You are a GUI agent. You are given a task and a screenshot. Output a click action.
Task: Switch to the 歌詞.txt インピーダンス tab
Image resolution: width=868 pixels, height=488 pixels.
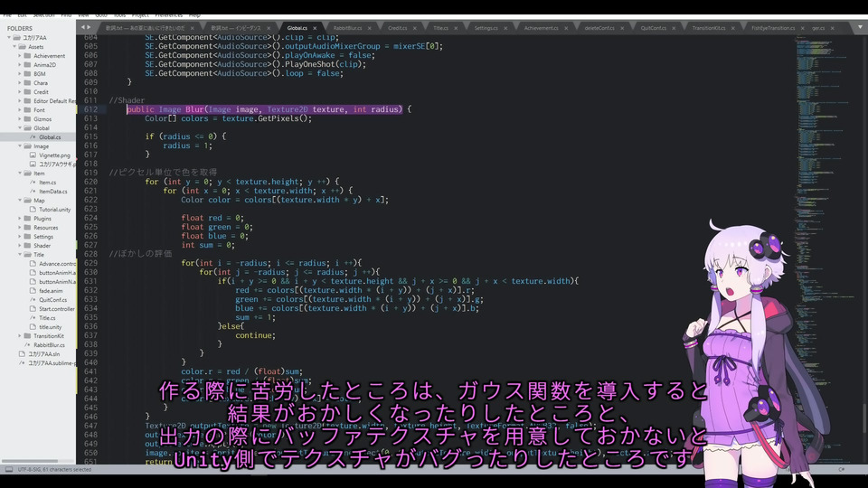click(x=236, y=28)
